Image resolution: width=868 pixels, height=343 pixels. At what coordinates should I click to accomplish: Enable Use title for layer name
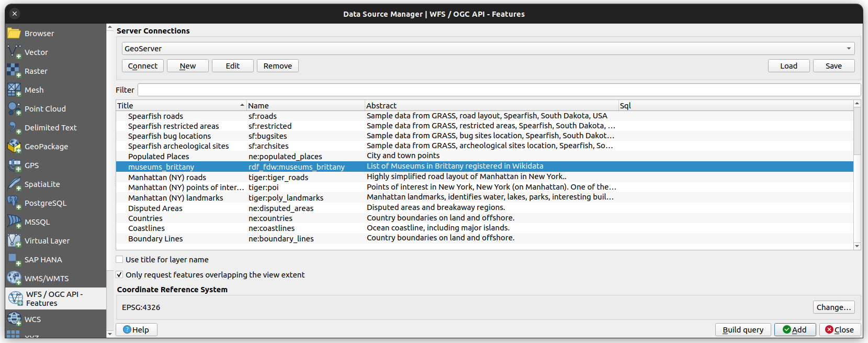pyautogui.click(x=120, y=260)
